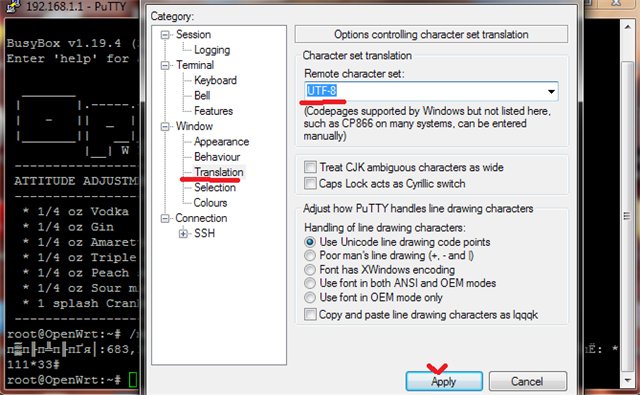Open the Keyboard settings category

click(x=216, y=80)
